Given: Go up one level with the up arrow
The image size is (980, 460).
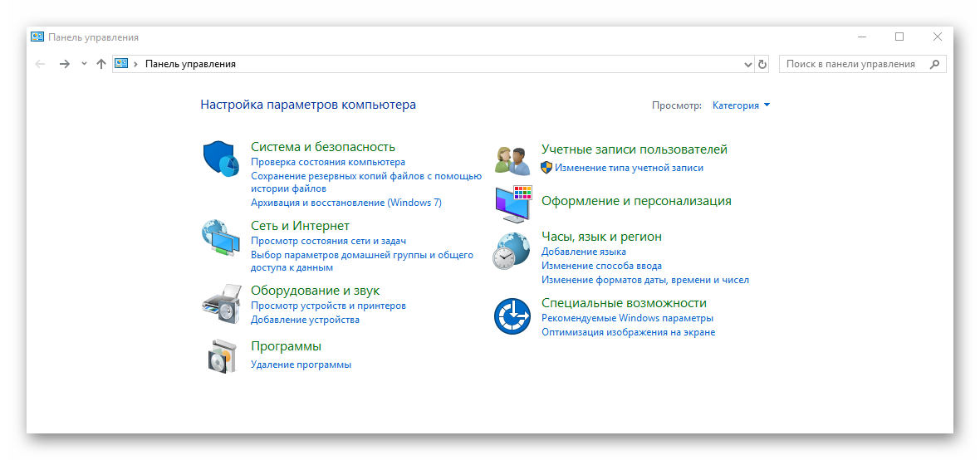Looking at the screenshot, I should click(101, 64).
